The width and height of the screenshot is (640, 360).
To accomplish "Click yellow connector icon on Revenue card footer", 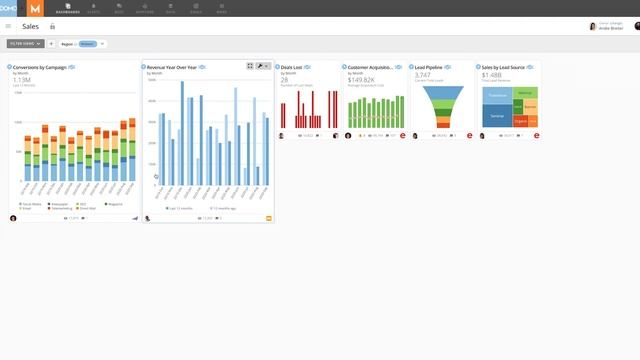I will (269, 218).
